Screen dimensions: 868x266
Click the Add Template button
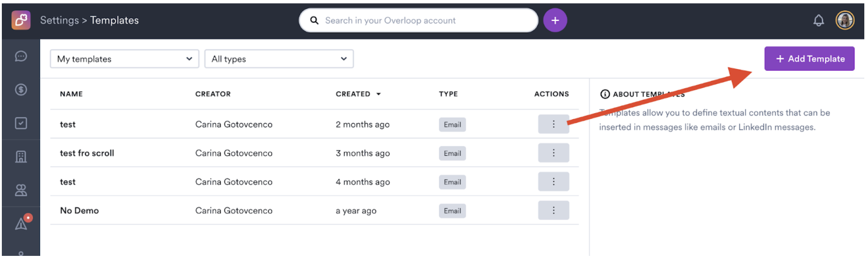[809, 59]
